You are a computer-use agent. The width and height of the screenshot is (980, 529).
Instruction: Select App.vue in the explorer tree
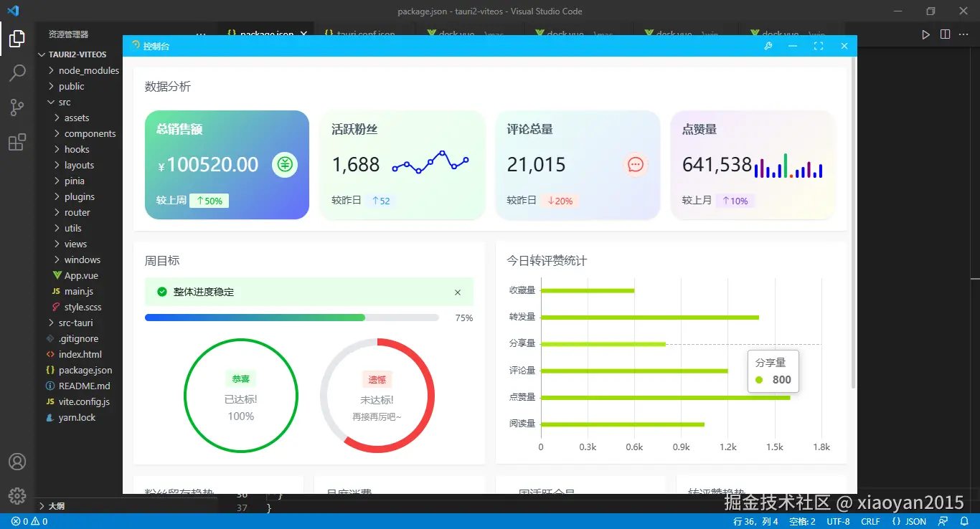pos(81,275)
